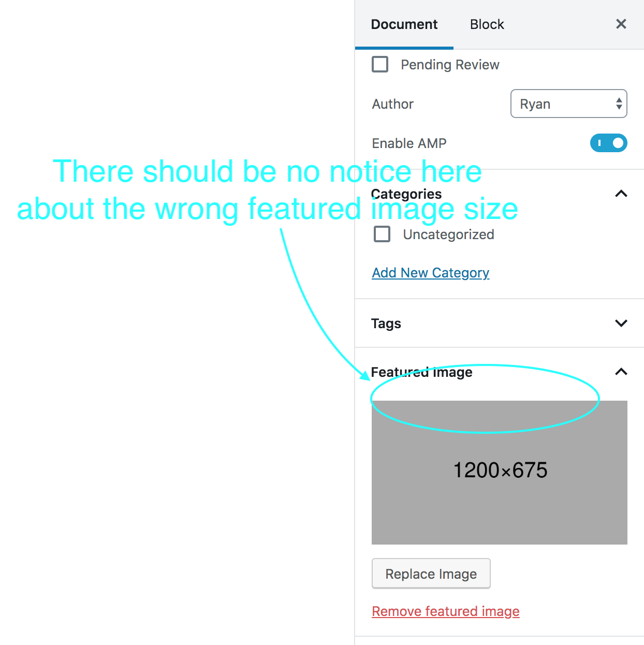This screenshot has width=644, height=645.
Task: Click Remove featured image
Action: [x=445, y=611]
